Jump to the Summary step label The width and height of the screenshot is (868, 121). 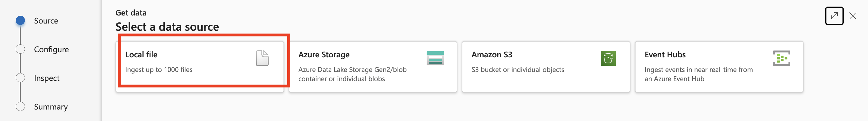pos(51,107)
